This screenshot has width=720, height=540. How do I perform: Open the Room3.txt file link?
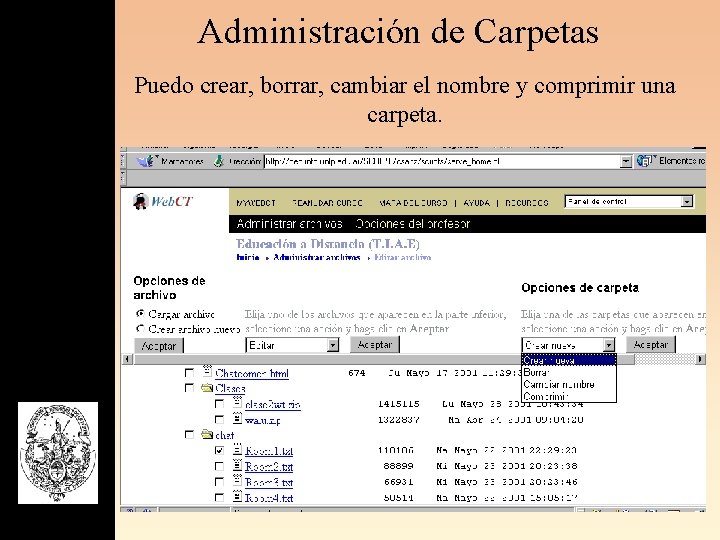[x=269, y=483]
